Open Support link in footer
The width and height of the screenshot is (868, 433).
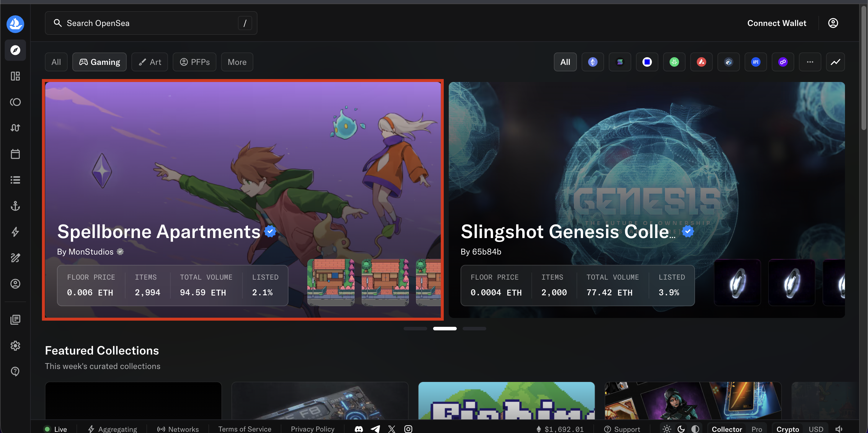[622, 429]
